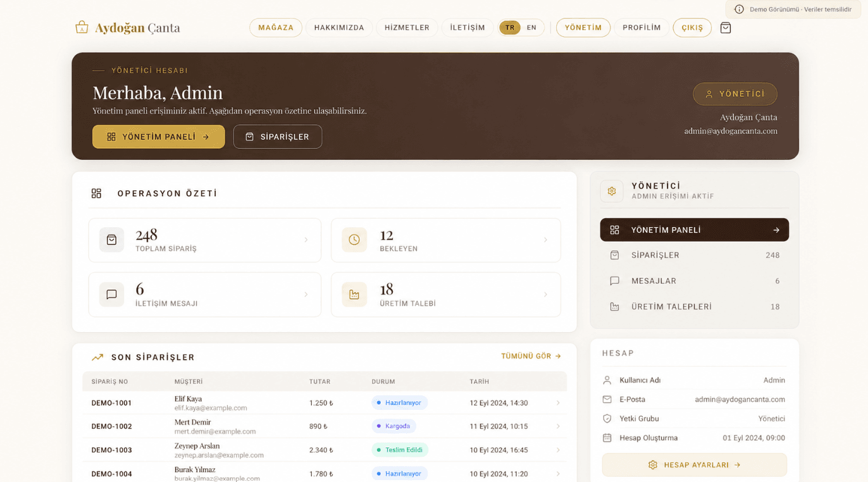The width and height of the screenshot is (868, 482).
Task: Click the Siparişler button in banner
Action: tap(278, 137)
